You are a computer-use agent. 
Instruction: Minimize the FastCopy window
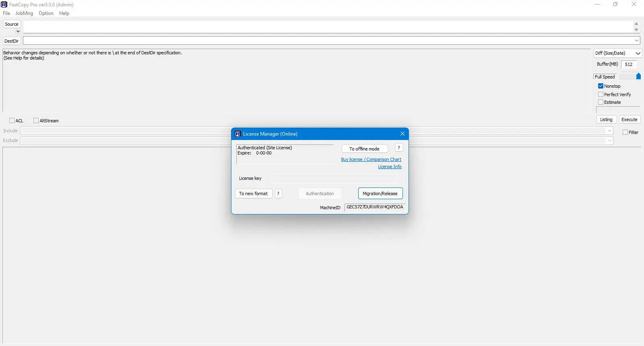click(x=597, y=4)
